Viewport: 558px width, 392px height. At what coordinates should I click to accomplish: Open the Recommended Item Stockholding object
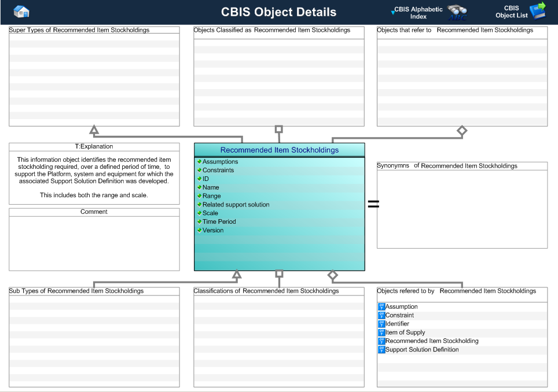pyautogui.click(x=432, y=341)
